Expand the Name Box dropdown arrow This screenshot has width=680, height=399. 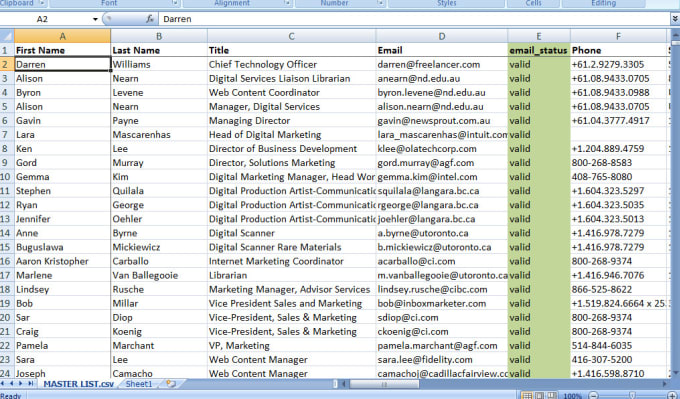pyautogui.click(x=95, y=19)
